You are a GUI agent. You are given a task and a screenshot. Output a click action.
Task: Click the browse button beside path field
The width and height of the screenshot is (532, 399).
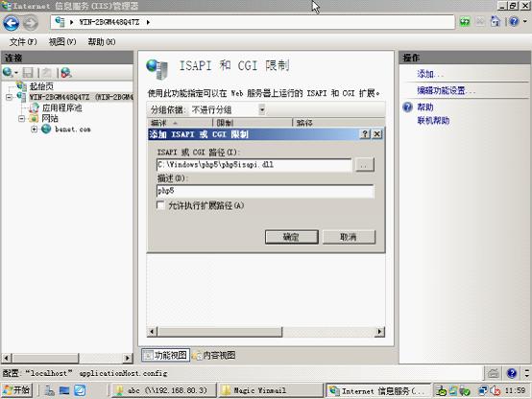coord(364,165)
